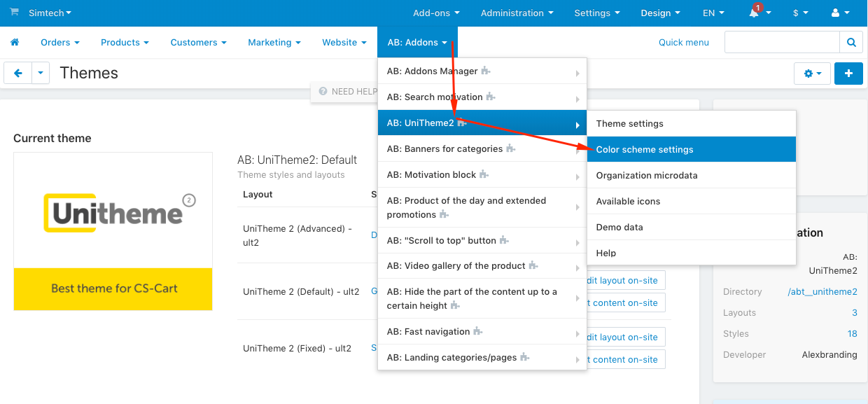Select AB: UniTheme2 menu item

(x=482, y=123)
